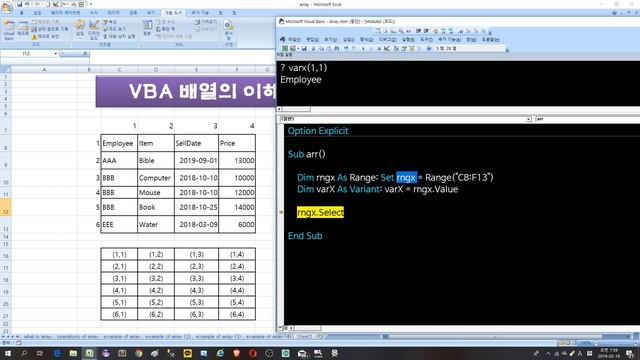
Task: Open the Page Layout ribbon tab
Action: coord(65,13)
